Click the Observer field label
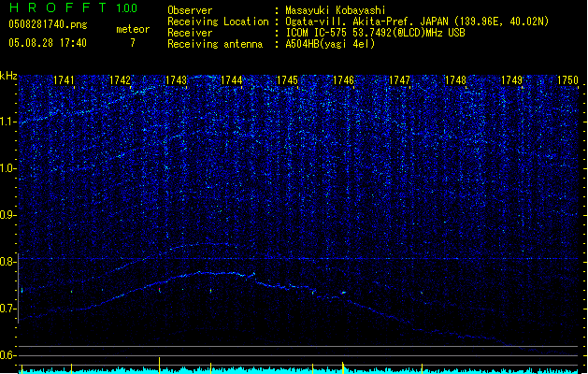Viewport: 588px width, 374px height. [190, 10]
